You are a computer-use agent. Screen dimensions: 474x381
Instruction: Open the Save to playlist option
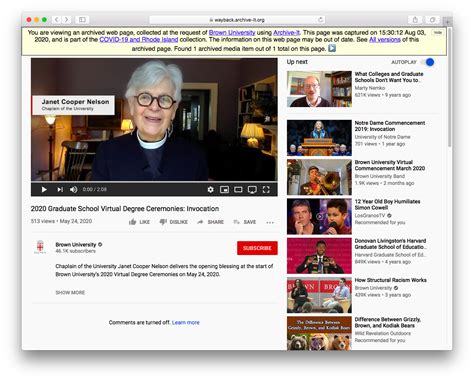click(x=244, y=222)
